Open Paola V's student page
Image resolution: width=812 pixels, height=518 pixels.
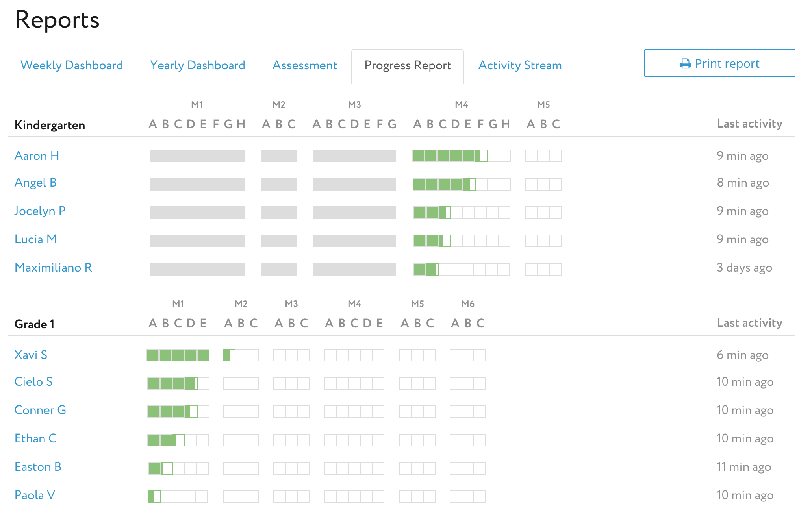[35, 495]
